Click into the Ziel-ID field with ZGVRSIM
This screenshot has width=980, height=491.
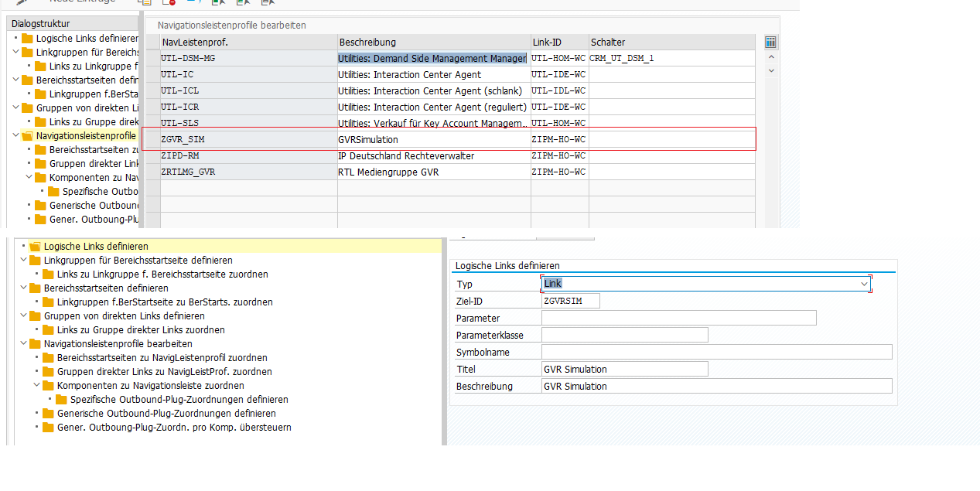tap(571, 301)
